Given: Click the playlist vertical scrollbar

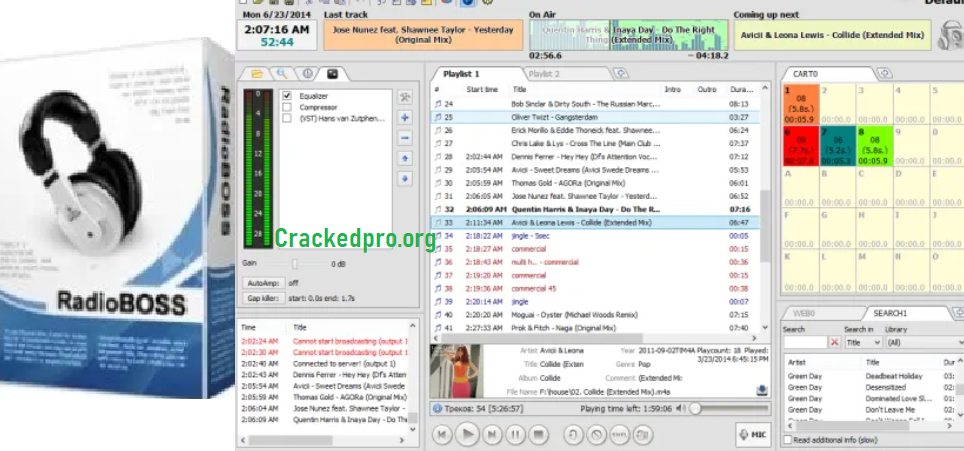Looking at the screenshot, I should pyautogui.click(x=765, y=226).
